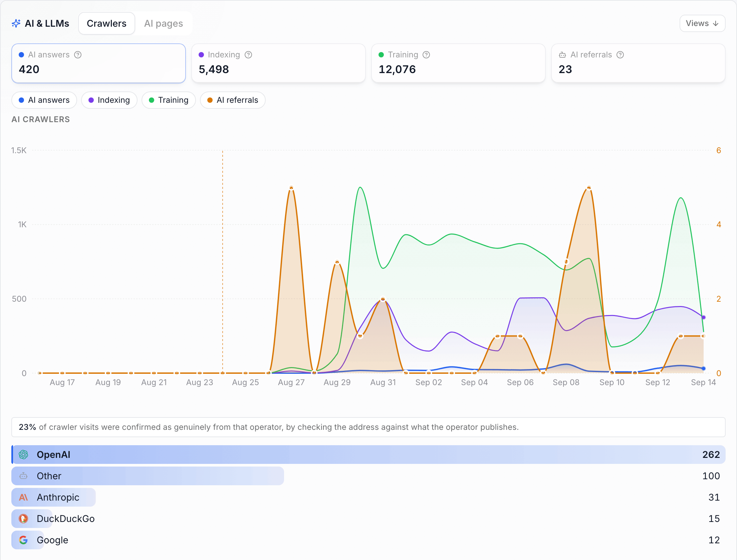Click the AI & LLMs title text
737x560 pixels.
pos(47,23)
